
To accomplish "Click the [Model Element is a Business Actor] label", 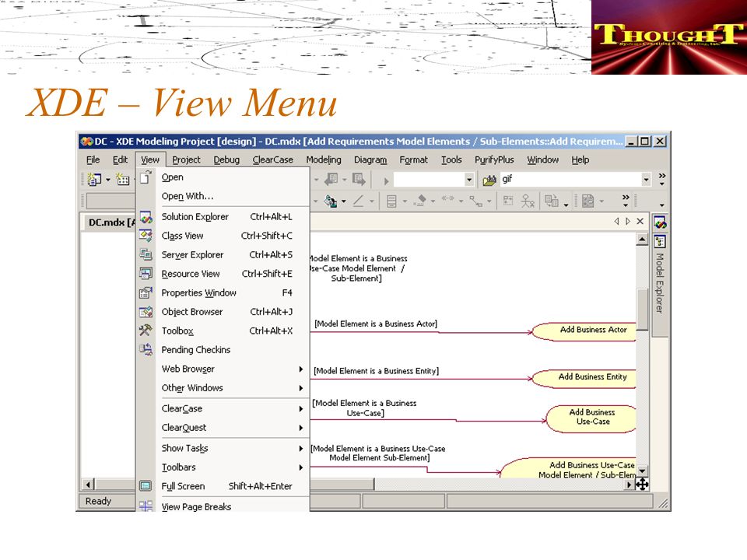I will [x=376, y=324].
